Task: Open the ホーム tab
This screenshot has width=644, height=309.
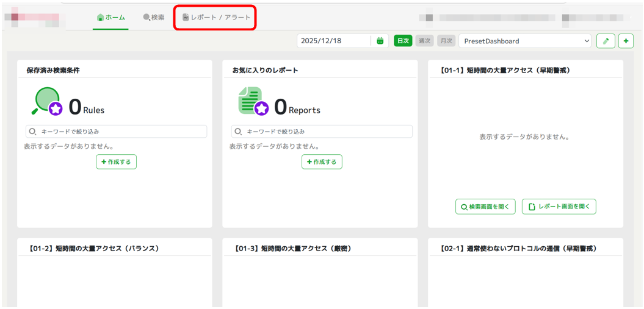Action: coord(110,18)
